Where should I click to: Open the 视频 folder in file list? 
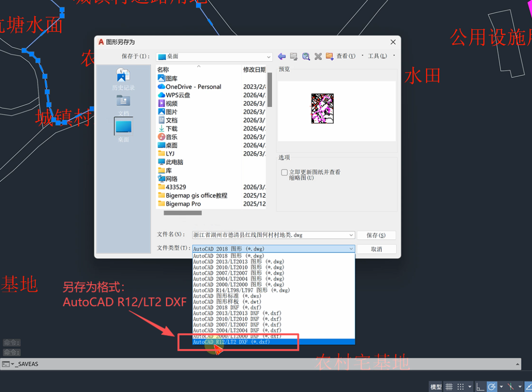click(167, 103)
